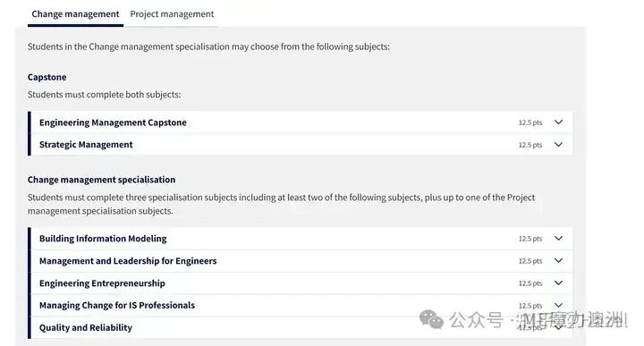The height and width of the screenshot is (346, 644).
Task: Expand Engineering Entrepreneurship chevron
Action: pos(558,283)
